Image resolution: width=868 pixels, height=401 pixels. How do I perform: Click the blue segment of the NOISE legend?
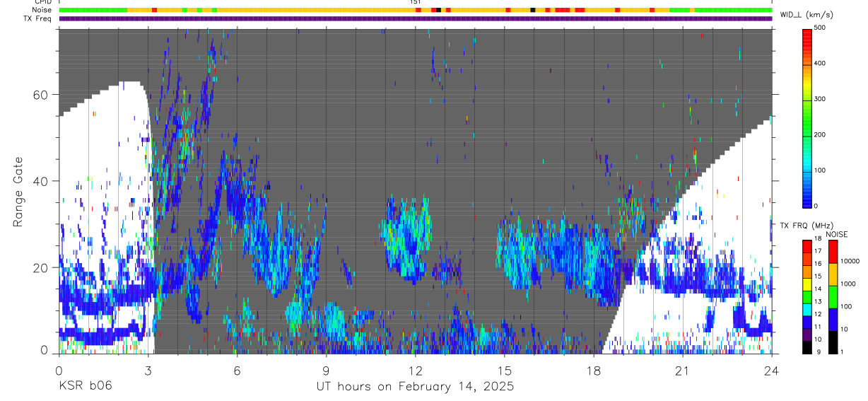(x=833, y=320)
